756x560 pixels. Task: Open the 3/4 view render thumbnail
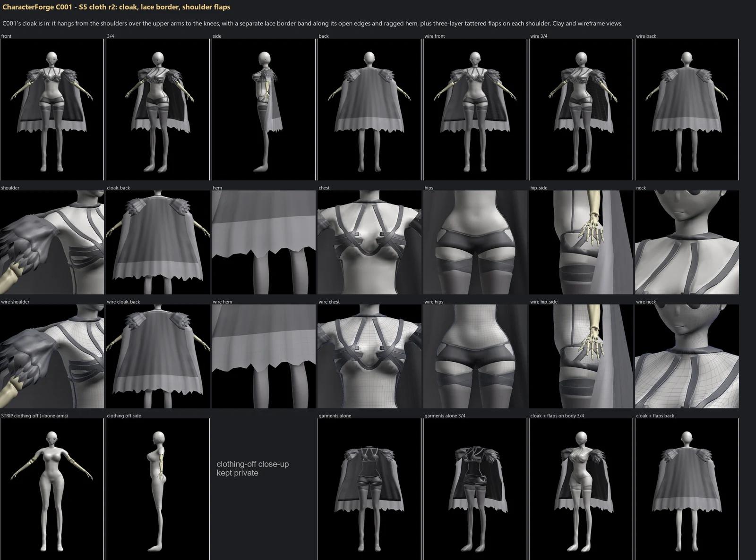tap(158, 110)
